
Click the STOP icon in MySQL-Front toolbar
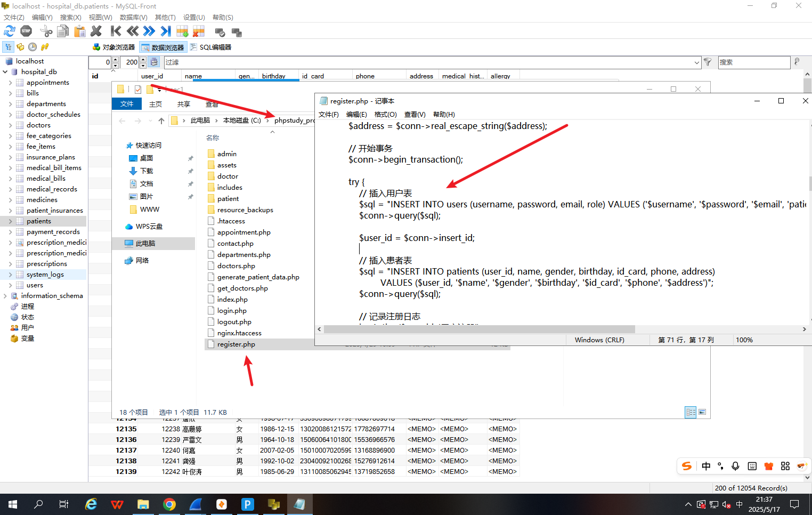tap(26, 31)
